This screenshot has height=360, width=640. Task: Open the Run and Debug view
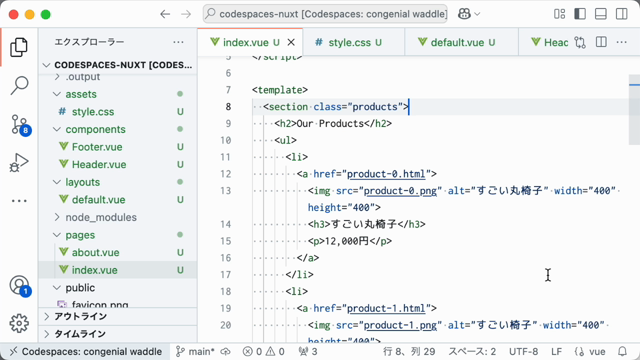point(19,162)
